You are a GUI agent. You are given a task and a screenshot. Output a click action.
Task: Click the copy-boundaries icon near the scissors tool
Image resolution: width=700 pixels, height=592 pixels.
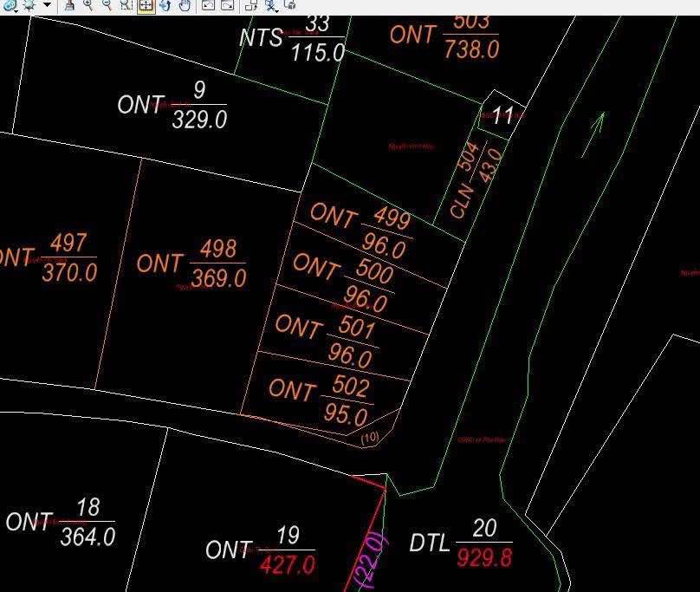click(x=250, y=6)
